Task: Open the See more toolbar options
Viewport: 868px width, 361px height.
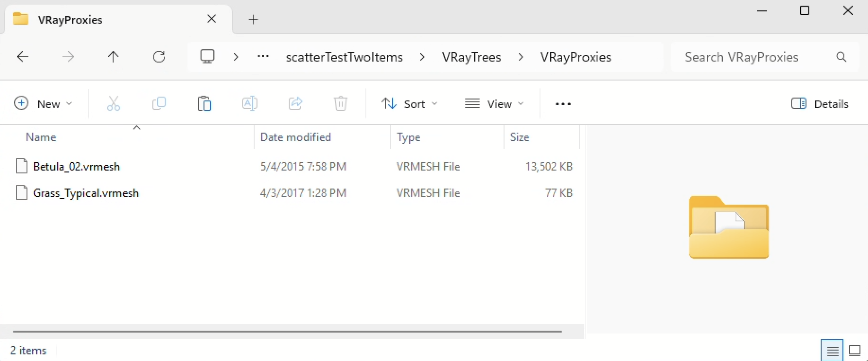Action: click(x=563, y=104)
